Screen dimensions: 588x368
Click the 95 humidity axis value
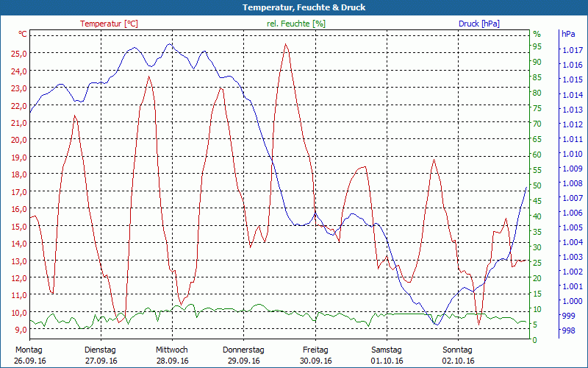click(537, 46)
